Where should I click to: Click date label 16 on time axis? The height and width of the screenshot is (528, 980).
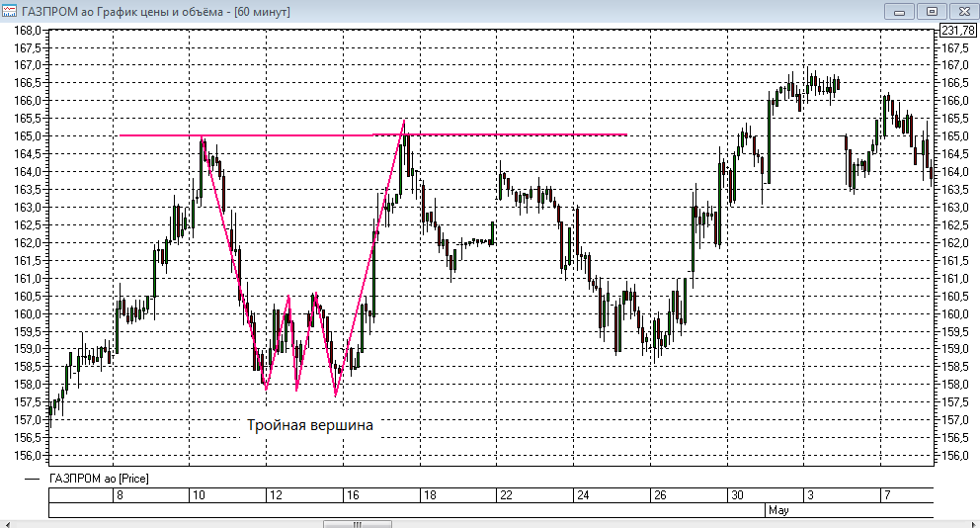(x=353, y=494)
